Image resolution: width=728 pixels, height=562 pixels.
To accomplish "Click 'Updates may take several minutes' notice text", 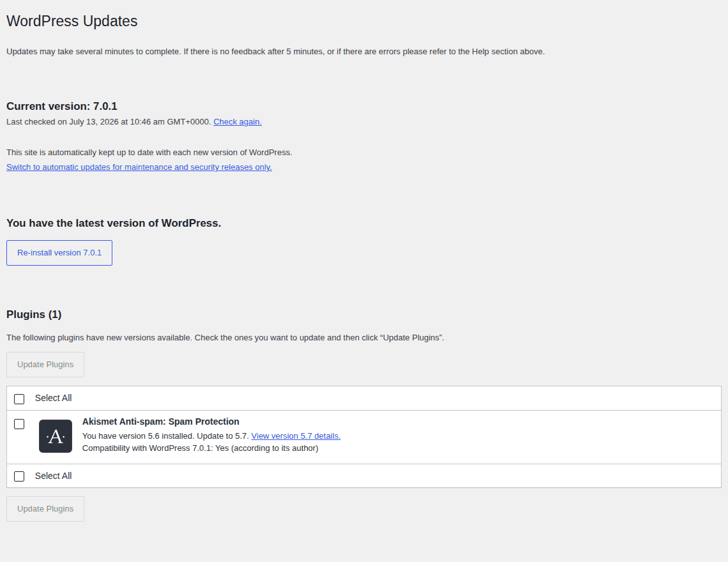I will tap(275, 52).
